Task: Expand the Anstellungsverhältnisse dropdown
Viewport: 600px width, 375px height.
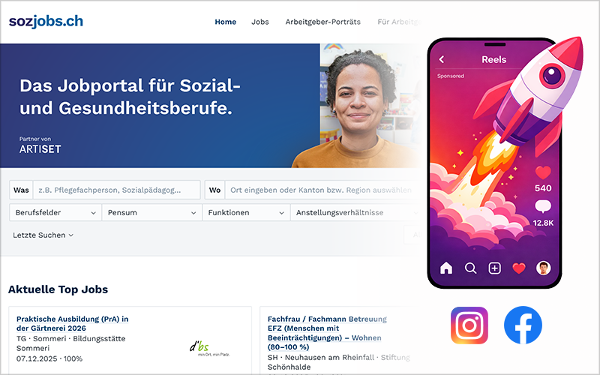Action: 356,212
